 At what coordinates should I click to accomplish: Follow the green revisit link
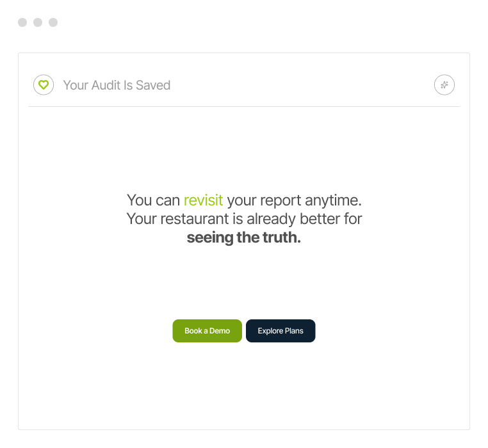[x=203, y=200]
